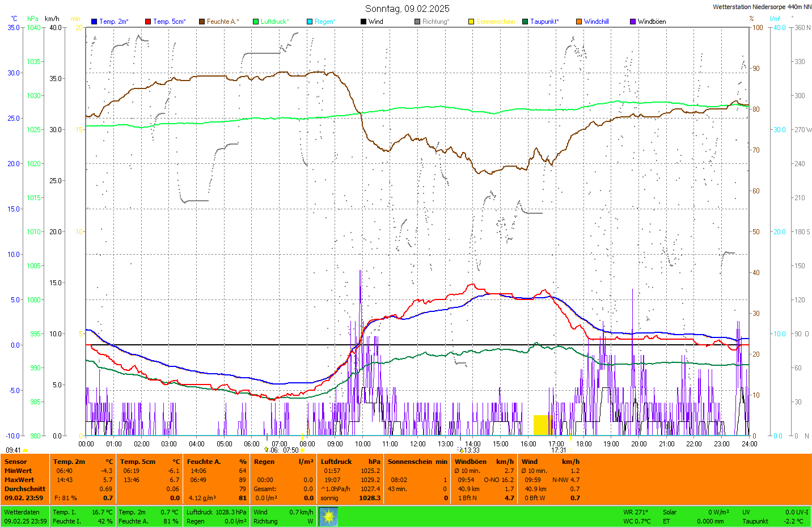Click the blue Temp. 2m legend square
This screenshot has width=812, height=528.
(94, 22)
